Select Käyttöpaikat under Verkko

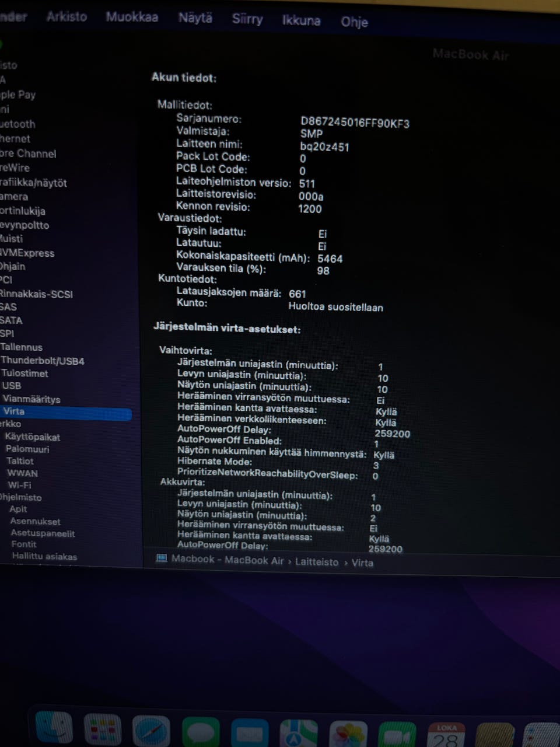point(33,437)
